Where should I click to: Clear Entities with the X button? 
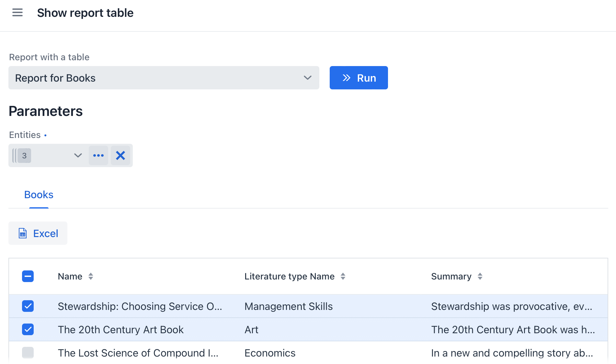point(120,155)
